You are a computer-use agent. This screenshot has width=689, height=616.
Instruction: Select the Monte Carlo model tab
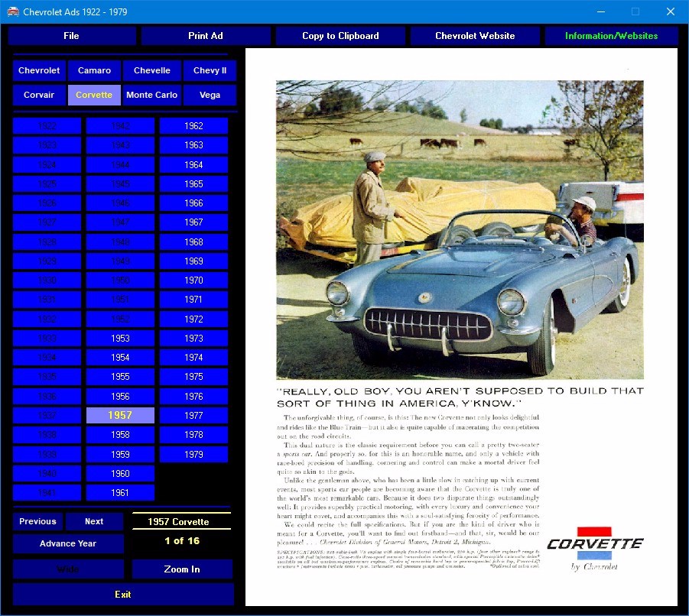tap(152, 96)
